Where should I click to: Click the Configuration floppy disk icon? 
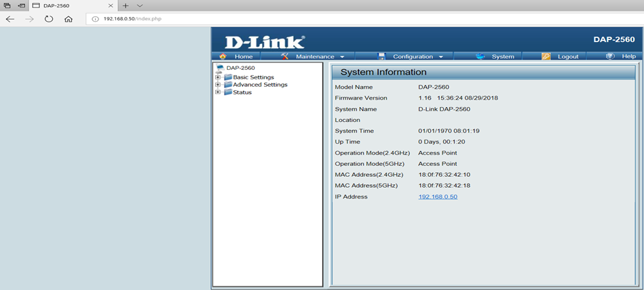381,57
